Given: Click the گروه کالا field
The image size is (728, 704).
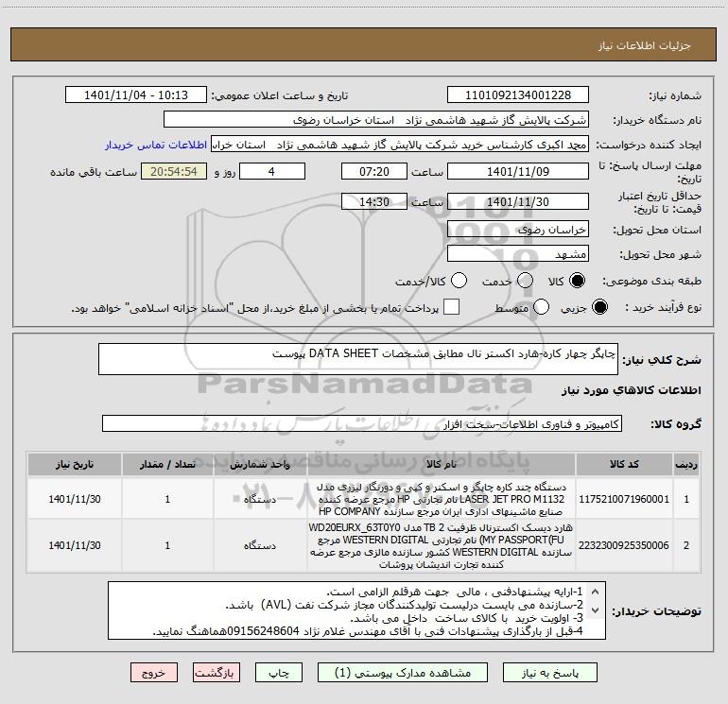Looking at the screenshot, I should pos(362,423).
